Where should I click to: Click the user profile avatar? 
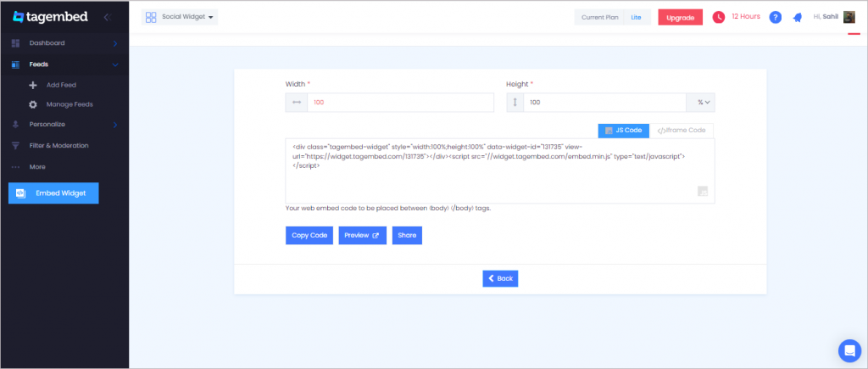pos(849,17)
